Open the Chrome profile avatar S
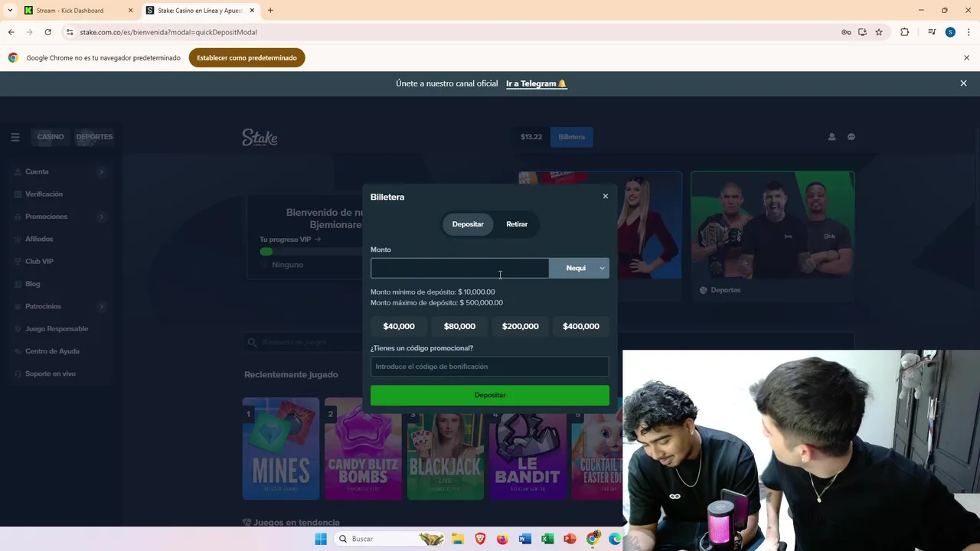 pyautogui.click(x=950, y=32)
